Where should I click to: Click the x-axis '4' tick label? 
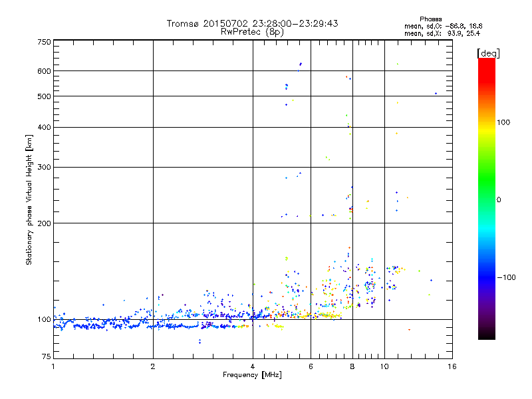pyautogui.click(x=253, y=366)
